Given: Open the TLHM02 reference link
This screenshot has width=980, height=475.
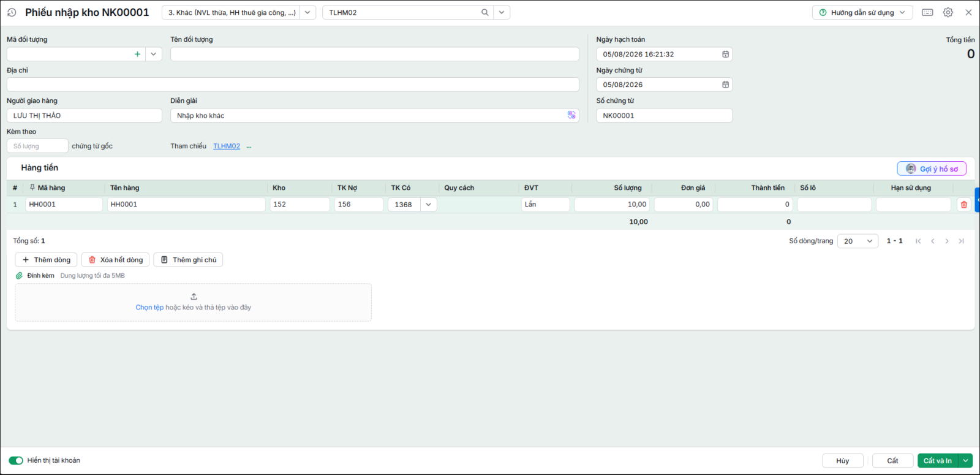Looking at the screenshot, I should [227, 146].
